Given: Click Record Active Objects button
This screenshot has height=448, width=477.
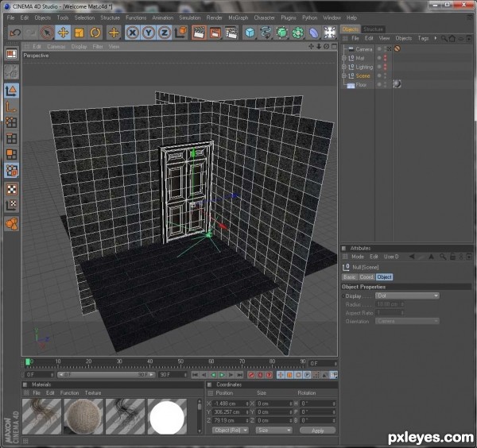Looking at the screenshot, I should [251, 375].
